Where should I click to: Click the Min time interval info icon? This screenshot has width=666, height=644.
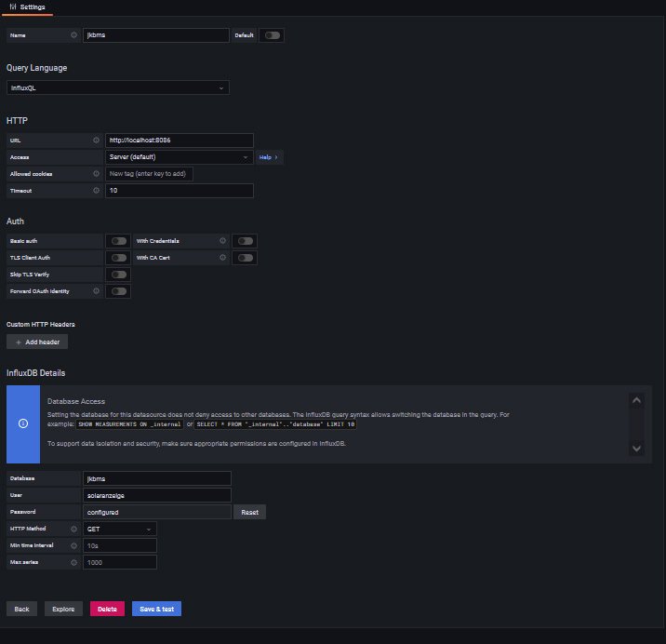(x=74, y=545)
